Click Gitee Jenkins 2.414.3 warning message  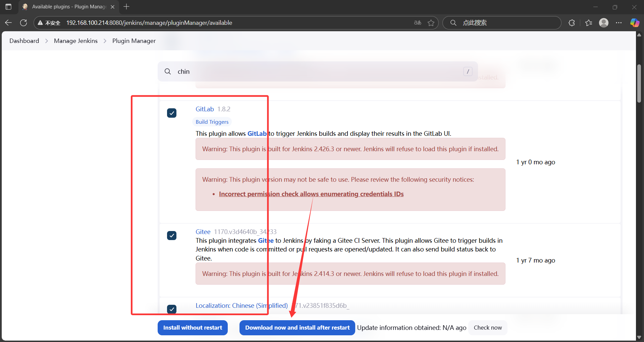351,274
